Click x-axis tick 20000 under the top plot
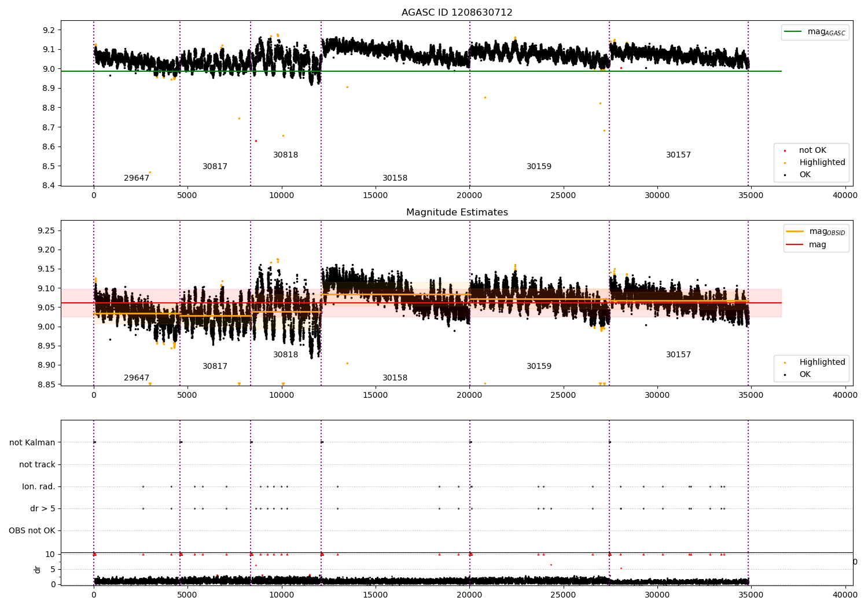868x608 pixels. pos(469,196)
